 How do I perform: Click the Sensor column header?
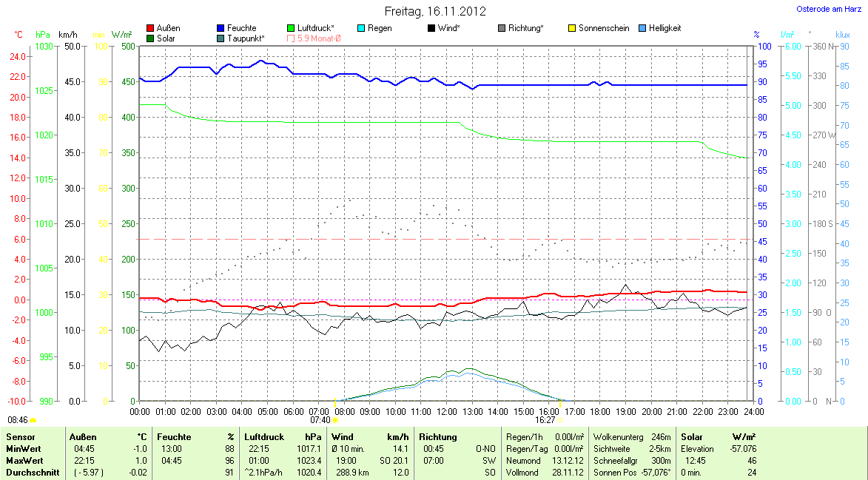click(21, 437)
